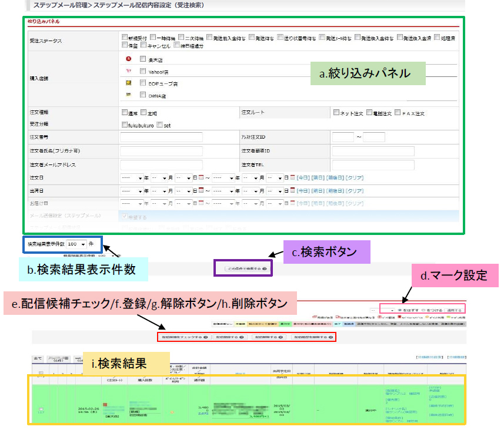The height and width of the screenshot is (430, 504).
Task: Open calendar icon for 出荷日 end date
Action: coord(292,190)
